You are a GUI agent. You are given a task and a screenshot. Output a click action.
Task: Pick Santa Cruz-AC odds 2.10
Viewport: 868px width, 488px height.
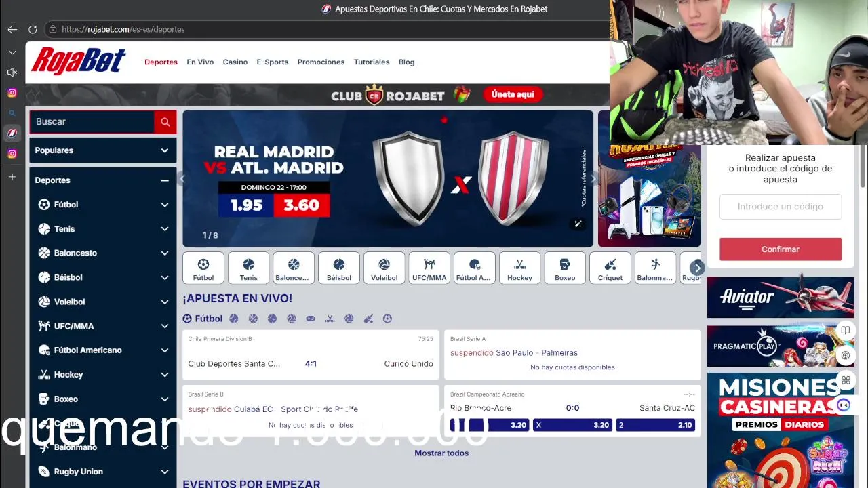655,425
